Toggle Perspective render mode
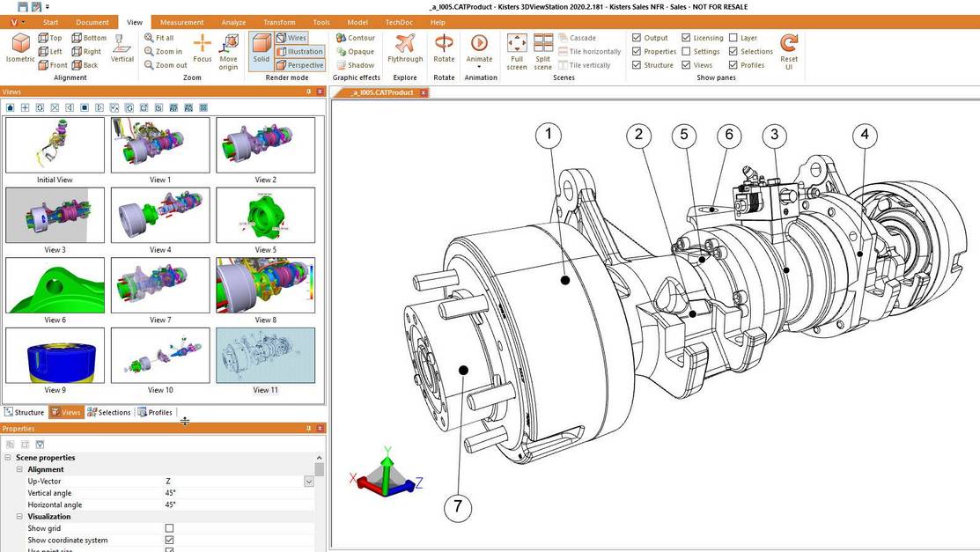This screenshot has height=552, width=980. [x=300, y=65]
